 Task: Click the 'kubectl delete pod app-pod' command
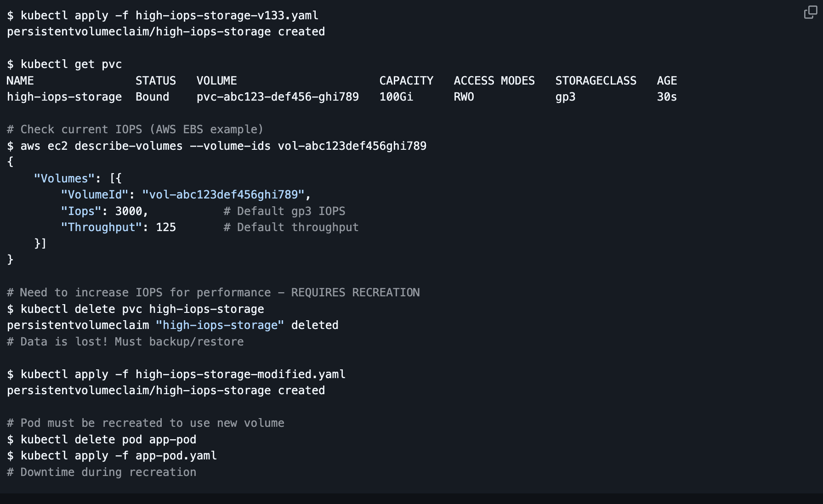108,440
